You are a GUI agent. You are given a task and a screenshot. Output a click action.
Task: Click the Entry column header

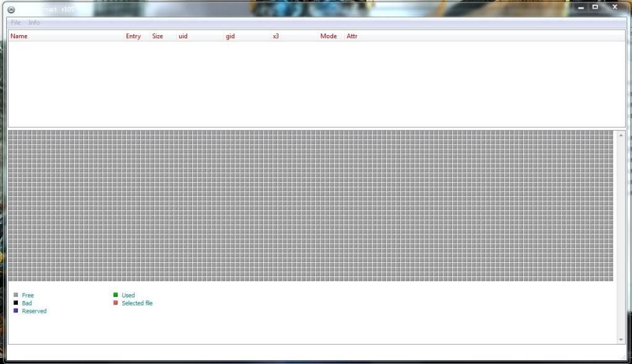pyautogui.click(x=133, y=36)
